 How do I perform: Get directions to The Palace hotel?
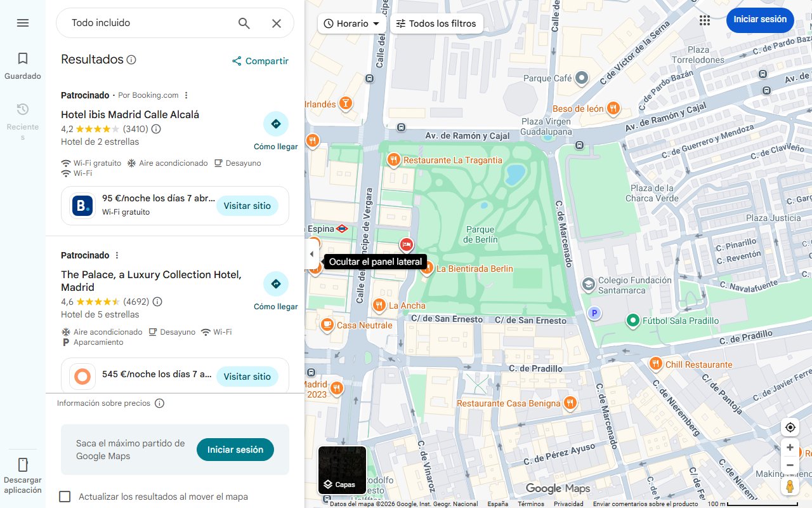click(x=275, y=284)
